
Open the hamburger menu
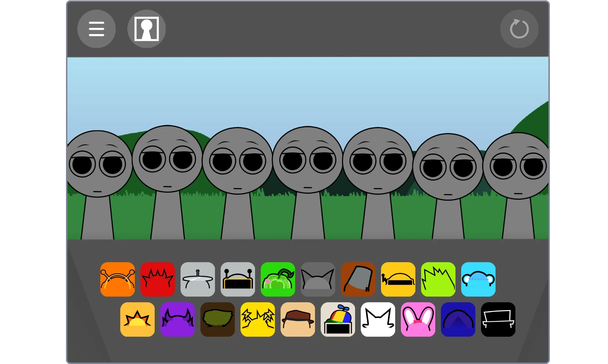[x=96, y=29]
